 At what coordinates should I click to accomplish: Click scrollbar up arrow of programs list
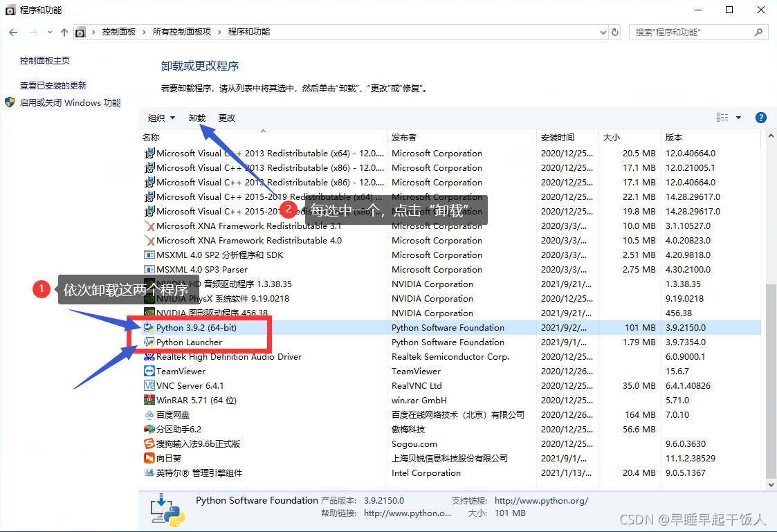coord(771,136)
